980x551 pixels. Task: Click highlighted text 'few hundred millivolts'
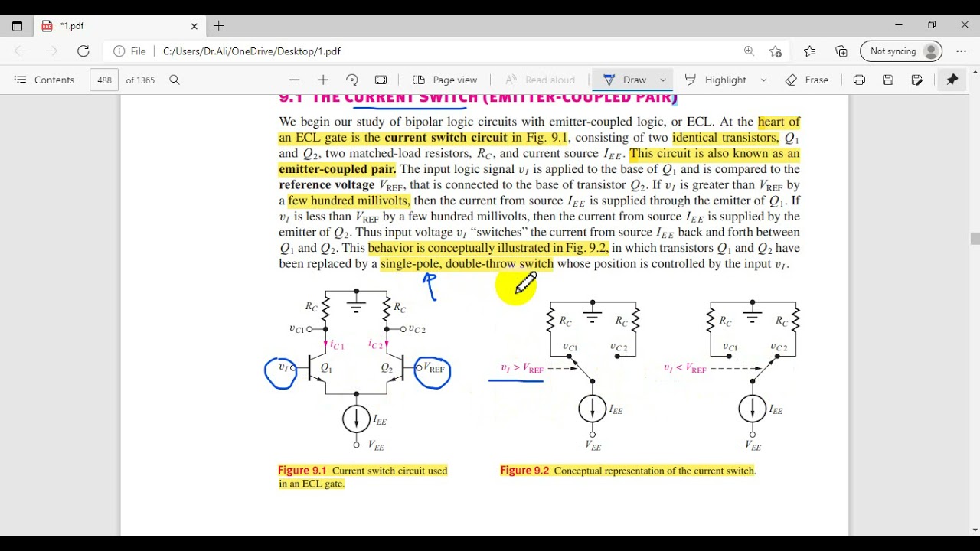(349, 201)
